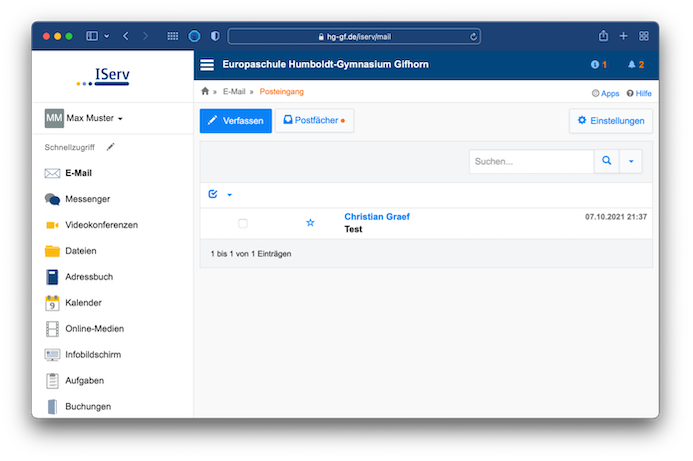Open the Hilfe link
This screenshot has height=461, width=693.
(639, 94)
